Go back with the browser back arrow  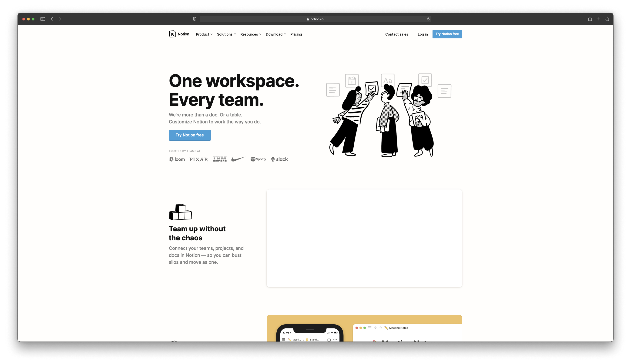52,19
